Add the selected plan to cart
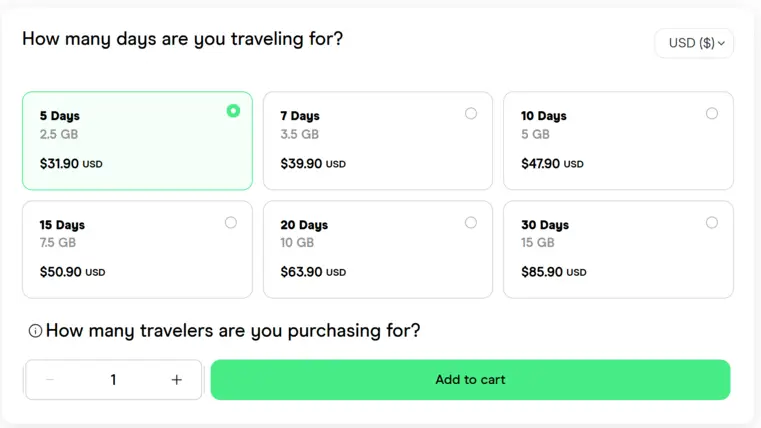 click(470, 379)
